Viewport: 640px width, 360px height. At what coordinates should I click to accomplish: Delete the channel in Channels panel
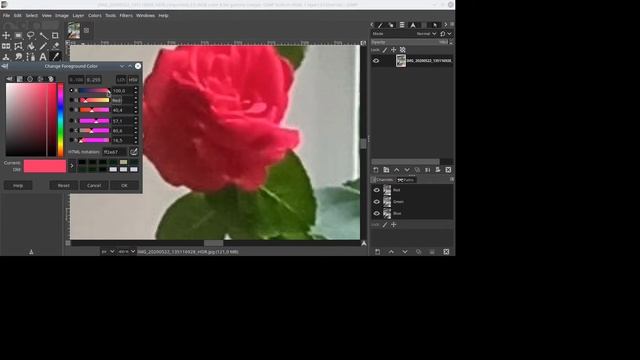coord(446,252)
